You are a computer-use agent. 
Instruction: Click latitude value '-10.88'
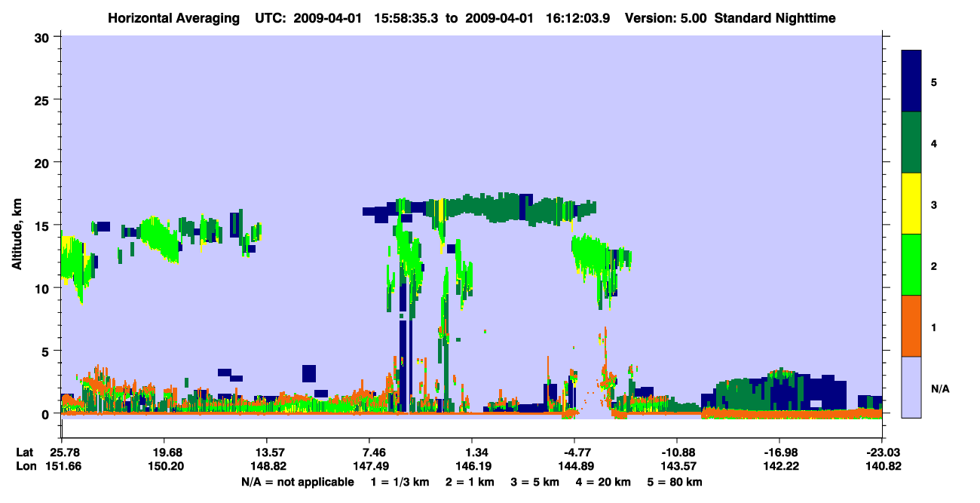click(677, 452)
